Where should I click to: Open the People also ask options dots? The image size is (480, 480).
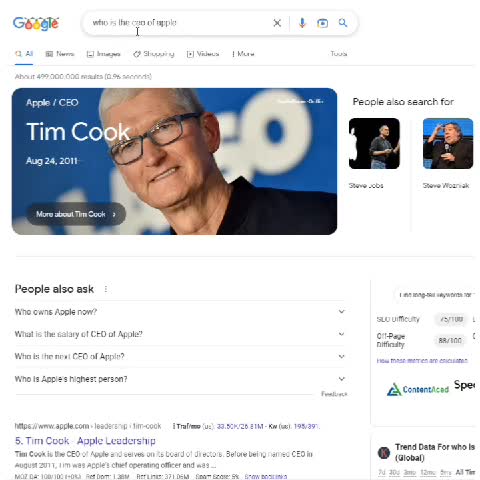(106, 289)
